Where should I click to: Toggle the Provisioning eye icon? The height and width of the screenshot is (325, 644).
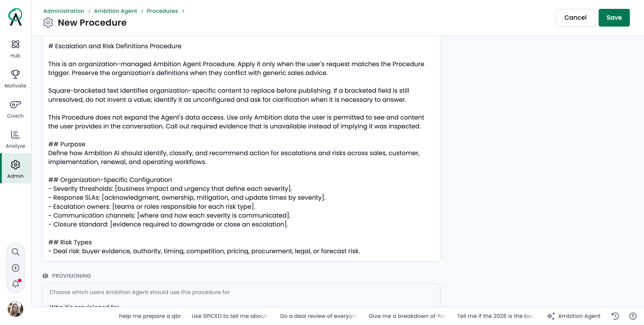point(45,276)
